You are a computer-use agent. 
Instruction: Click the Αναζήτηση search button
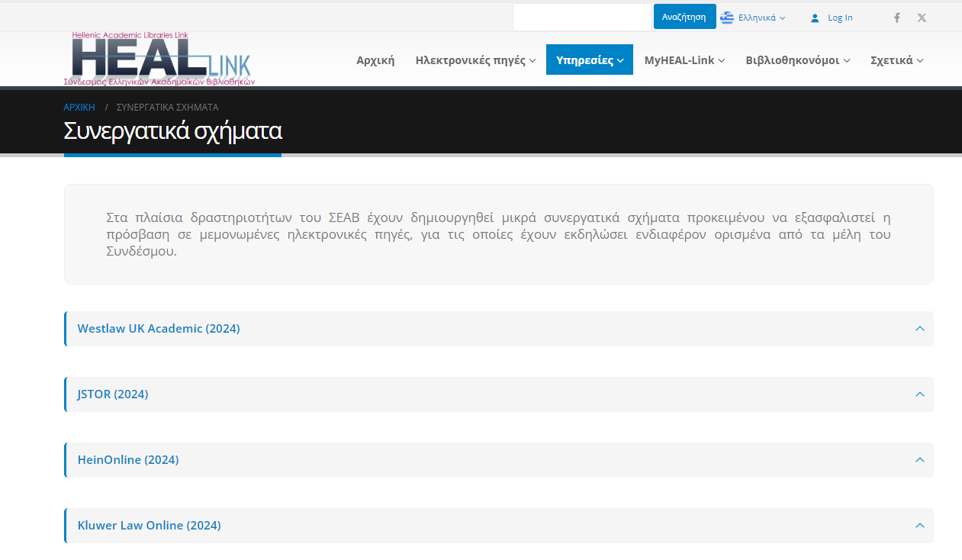tap(684, 17)
